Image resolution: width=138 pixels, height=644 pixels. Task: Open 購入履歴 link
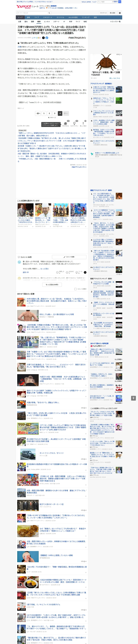(x=112, y=13)
